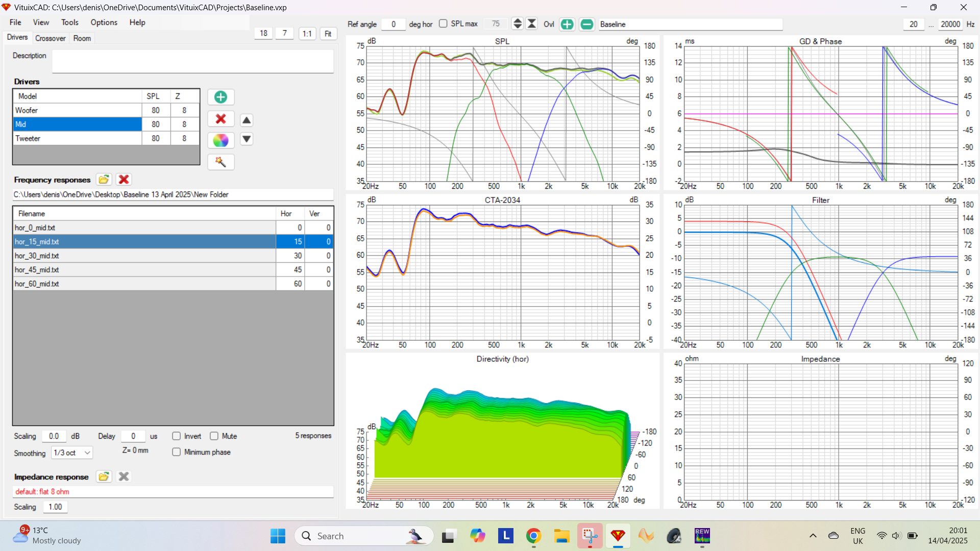Viewport: 980px width, 551px height.
Task: Open the Smoothing 1/3 oct dropdown
Action: click(72, 453)
